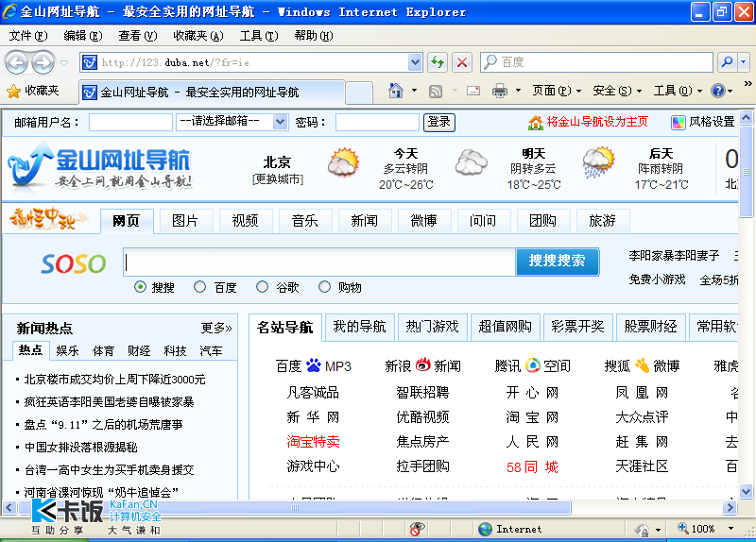The image size is (756, 542).
Task: Switch to the 图片 search tab
Action: tap(185, 221)
